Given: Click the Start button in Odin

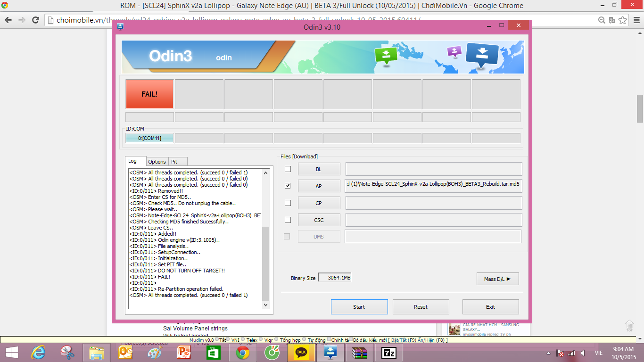Looking at the screenshot, I should tap(359, 307).
